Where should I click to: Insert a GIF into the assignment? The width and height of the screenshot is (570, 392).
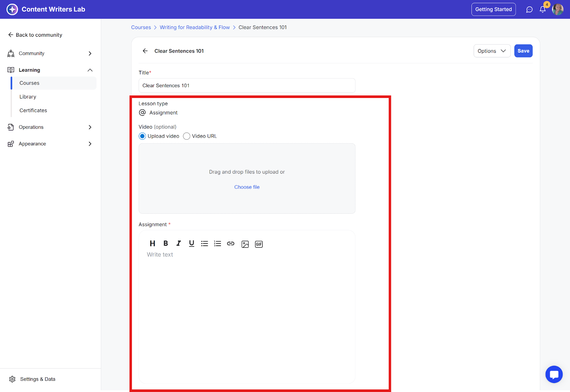click(x=259, y=244)
